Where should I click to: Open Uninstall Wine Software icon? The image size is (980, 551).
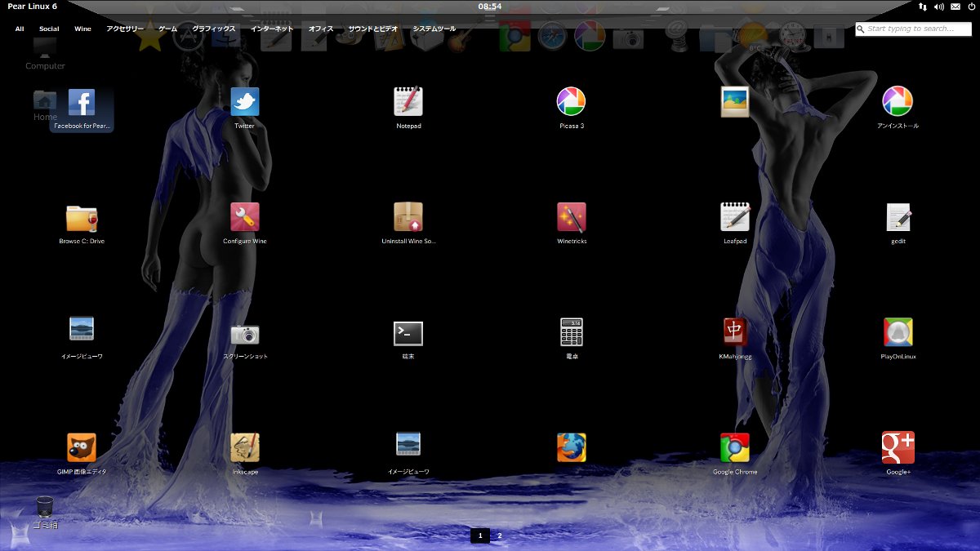click(408, 217)
